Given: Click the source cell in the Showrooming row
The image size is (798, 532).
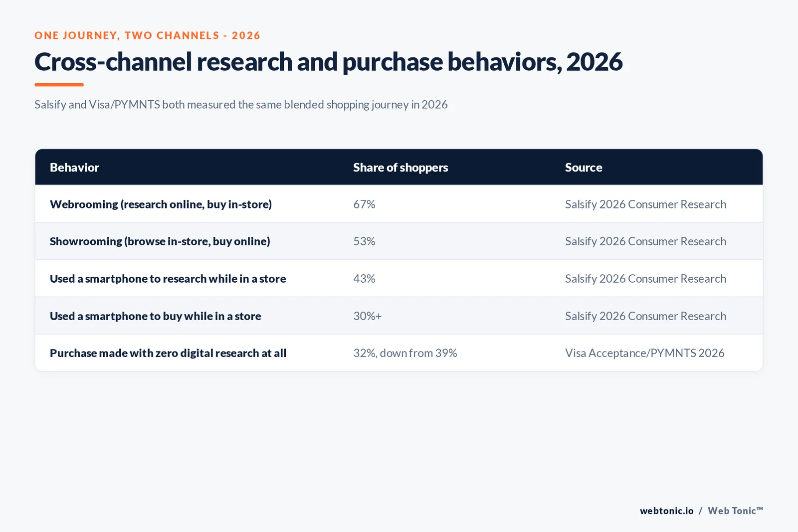Looking at the screenshot, I should coord(645,241).
